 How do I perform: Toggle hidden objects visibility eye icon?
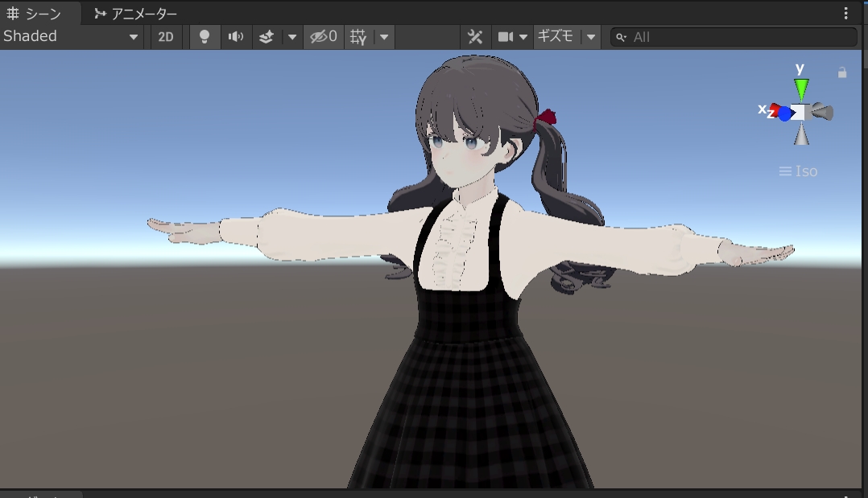pyautogui.click(x=324, y=37)
